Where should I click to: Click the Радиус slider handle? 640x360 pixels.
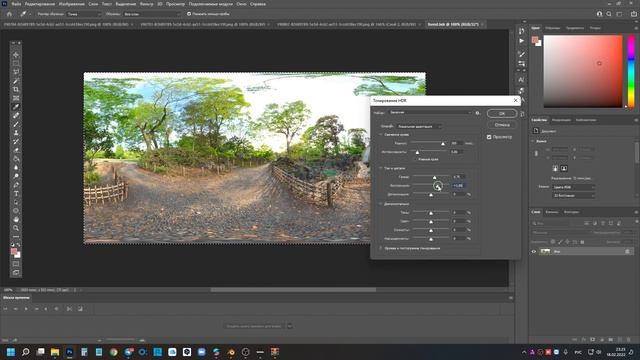coord(443,144)
